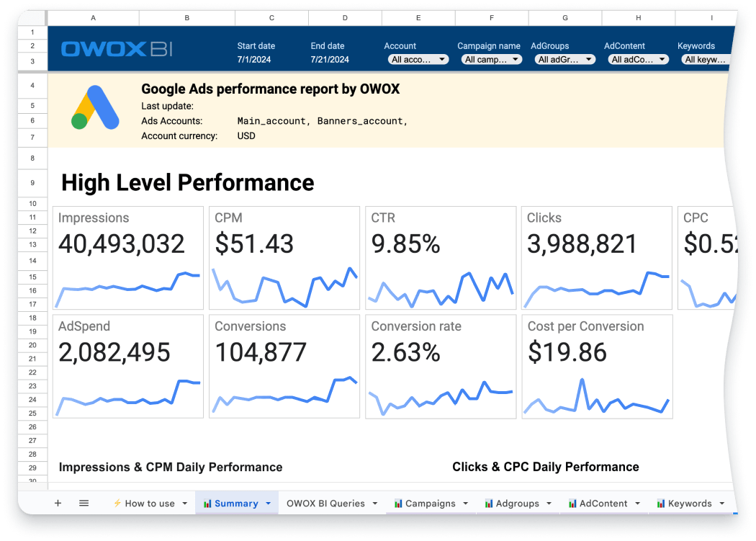Viewport: 756px width, 541px height.
Task: Select column H header
Action: pyautogui.click(x=639, y=18)
